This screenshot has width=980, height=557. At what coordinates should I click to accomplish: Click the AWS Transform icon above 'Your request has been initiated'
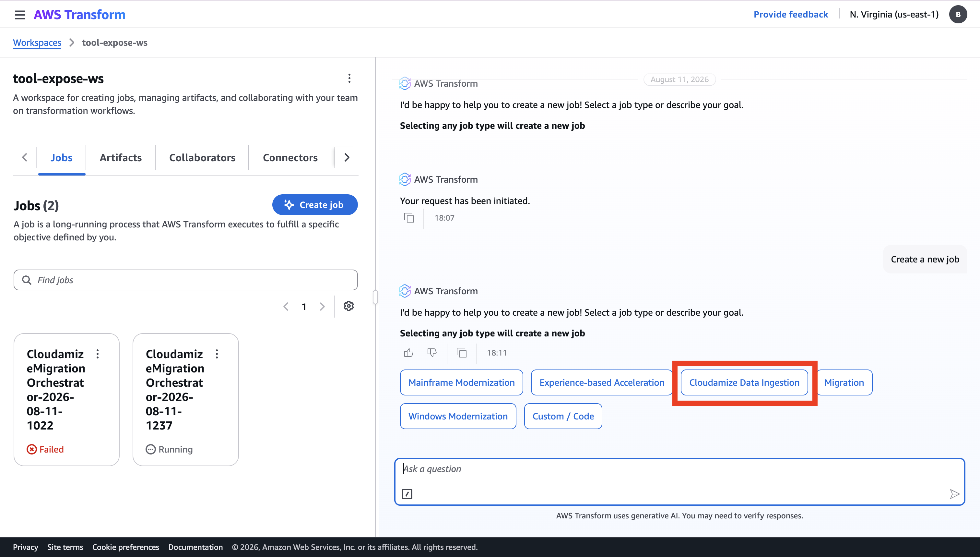[x=405, y=179]
